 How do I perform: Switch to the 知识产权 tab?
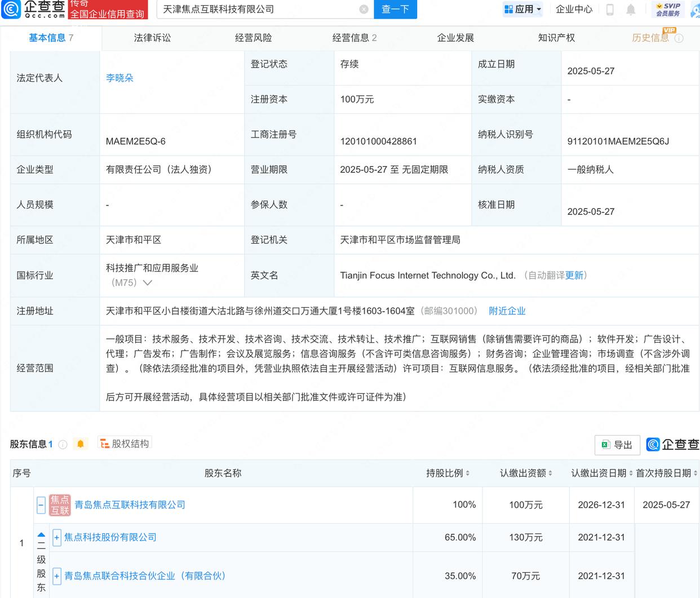coord(556,38)
